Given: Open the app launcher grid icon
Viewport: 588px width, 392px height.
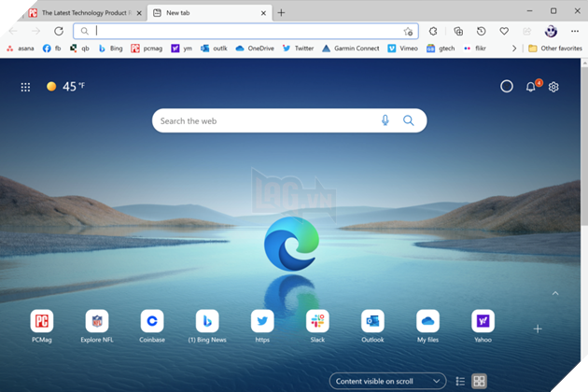Looking at the screenshot, I should coord(25,87).
